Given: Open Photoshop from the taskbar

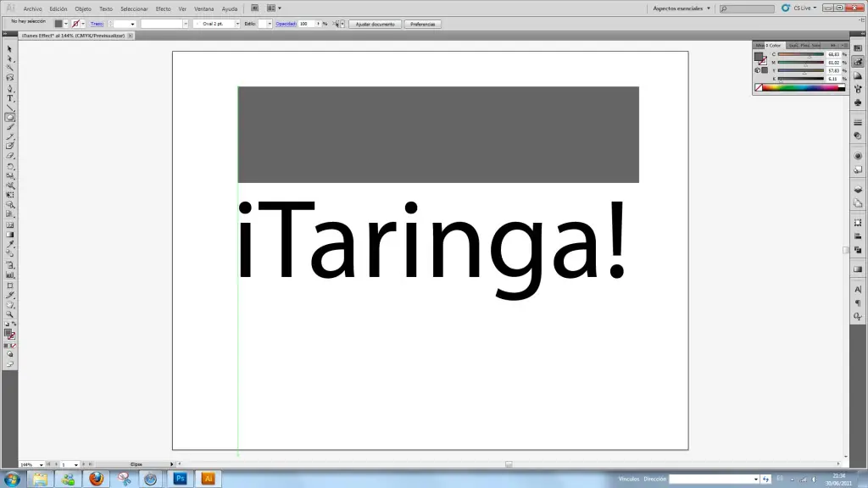Looking at the screenshot, I should (180, 479).
